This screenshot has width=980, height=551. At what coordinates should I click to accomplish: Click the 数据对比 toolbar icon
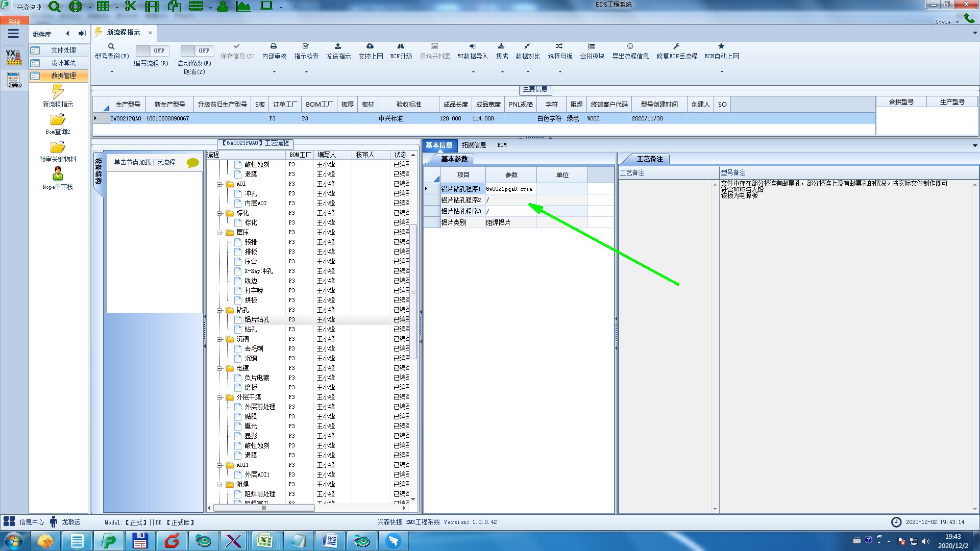pyautogui.click(x=527, y=46)
